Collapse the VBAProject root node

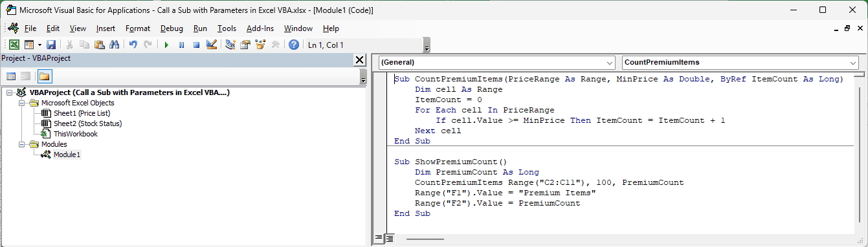click(8, 92)
